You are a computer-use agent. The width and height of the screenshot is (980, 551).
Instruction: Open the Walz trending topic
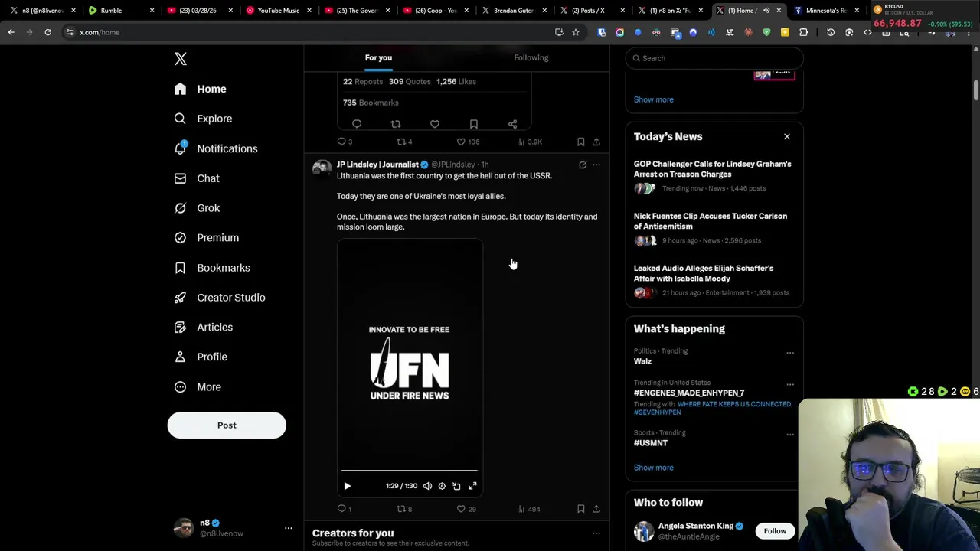[x=642, y=361]
